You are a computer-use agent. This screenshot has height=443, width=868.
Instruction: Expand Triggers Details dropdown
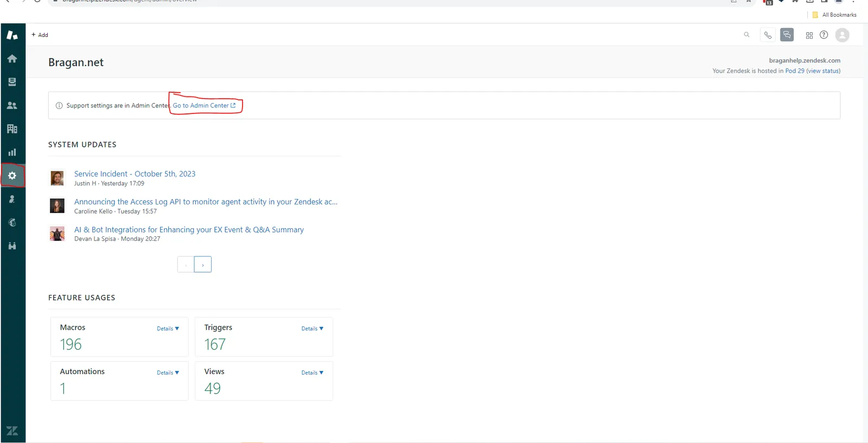tap(312, 329)
